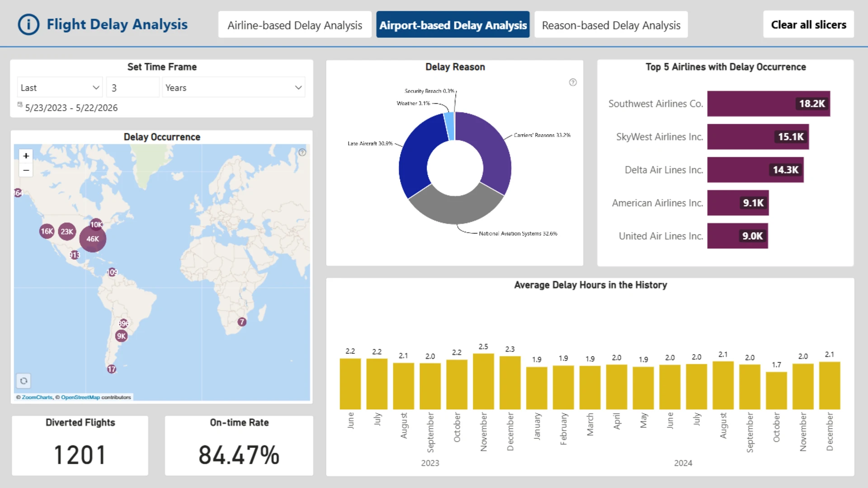Select the 7 map marker in Africa
This screenshot has height=488, width=868.
click(242, 322)
